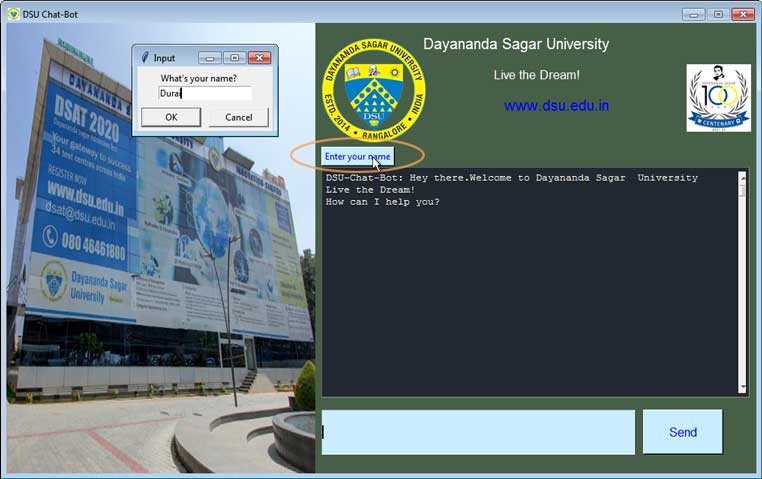The height and width of the screenshot is (479, 762).
Task: Minimize the DSU Chat-Bot window
Action: (693, 14)
